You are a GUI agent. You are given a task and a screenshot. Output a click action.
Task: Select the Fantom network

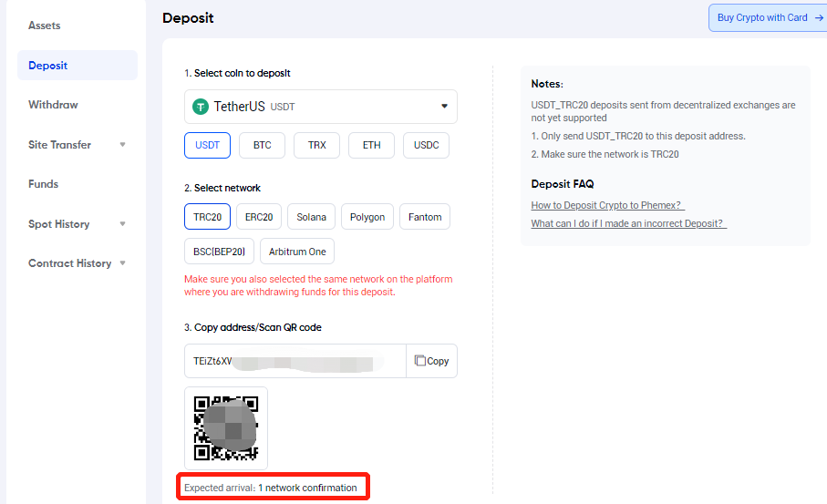425,217
